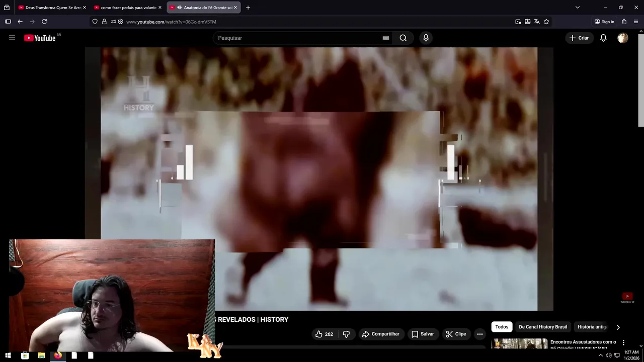Screen dimensions: 644x362
Task: Open the Windows Start menu
Action: [8, 355]
